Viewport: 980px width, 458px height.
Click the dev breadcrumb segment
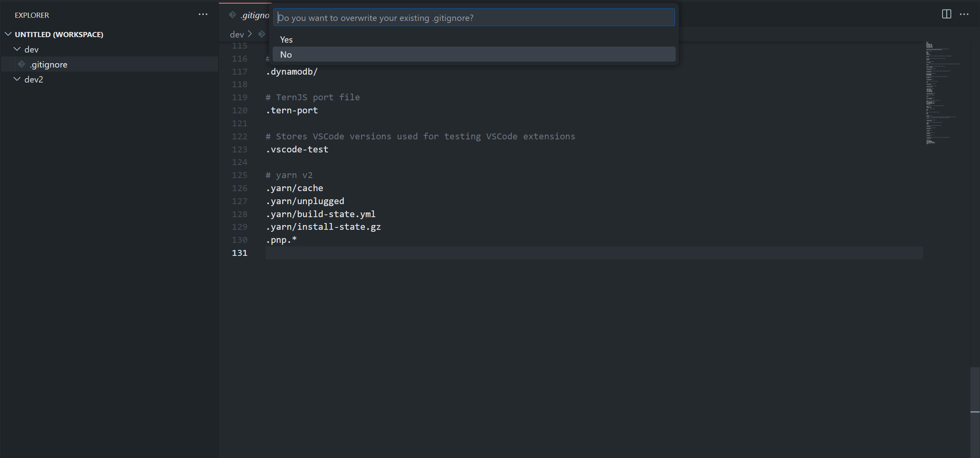pyautogui.click(x=237, y=34)
